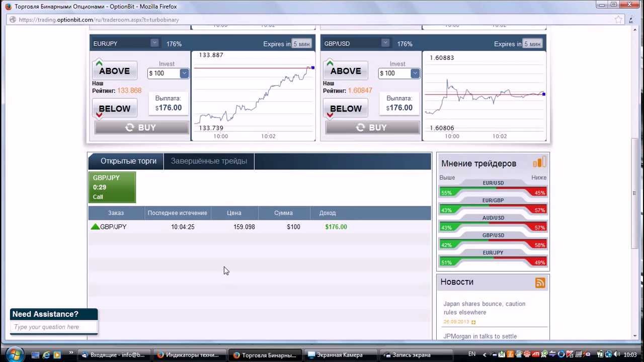The height and width of the screenshot is (362, 644).
Task: Open the GBP/USD asset dropdown
Action: click(x=385, y=43)
